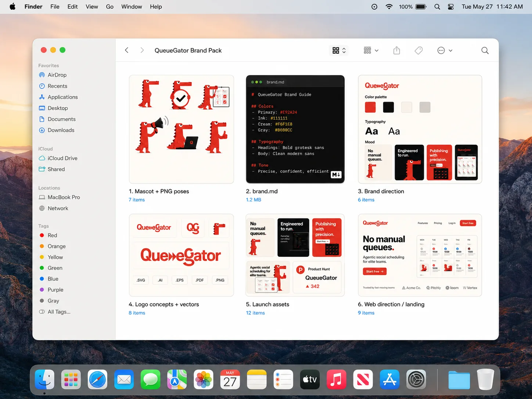Select the Brand direction folder thumbnail
Image resolution: width=532 pixels, height=399 pixels.
click(x=420, y=129)
